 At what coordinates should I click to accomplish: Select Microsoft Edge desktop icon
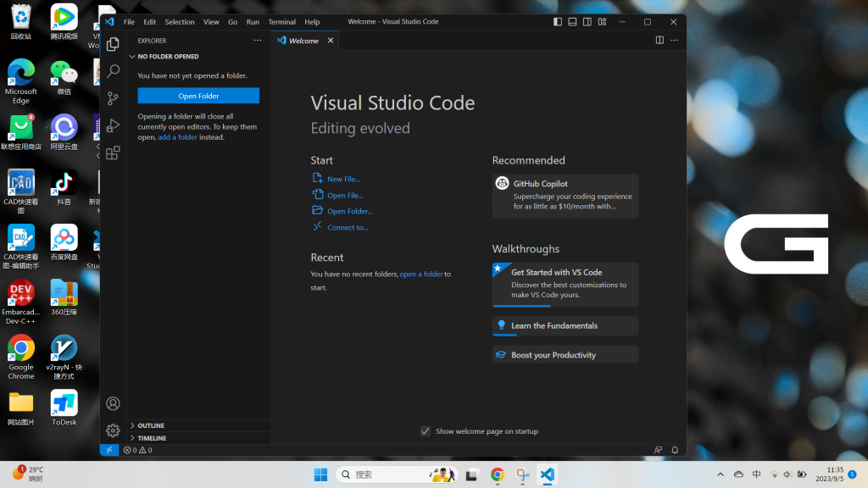[x=21, y=81]
